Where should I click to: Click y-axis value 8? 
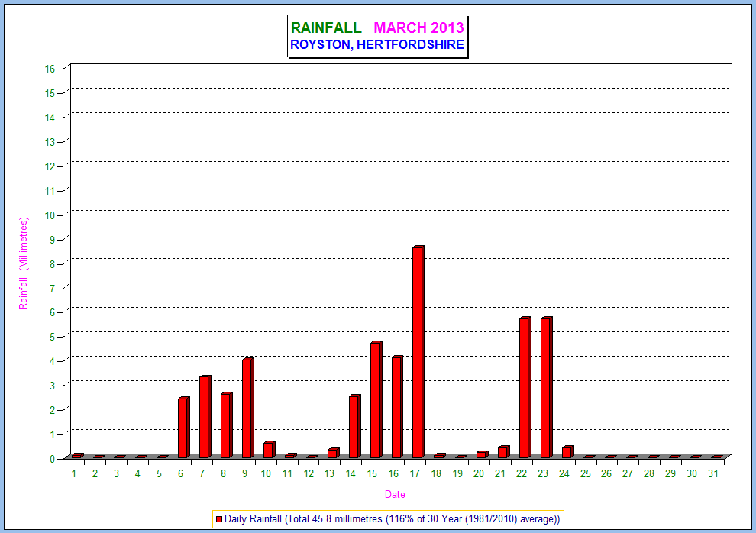(53, 264)
